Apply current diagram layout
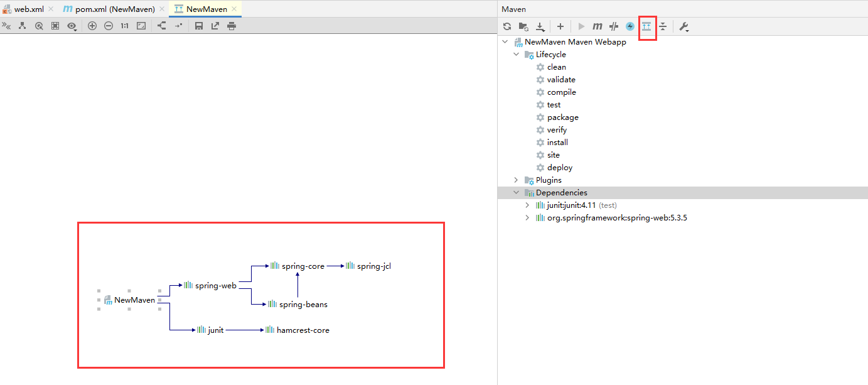 tap(162, 26)
